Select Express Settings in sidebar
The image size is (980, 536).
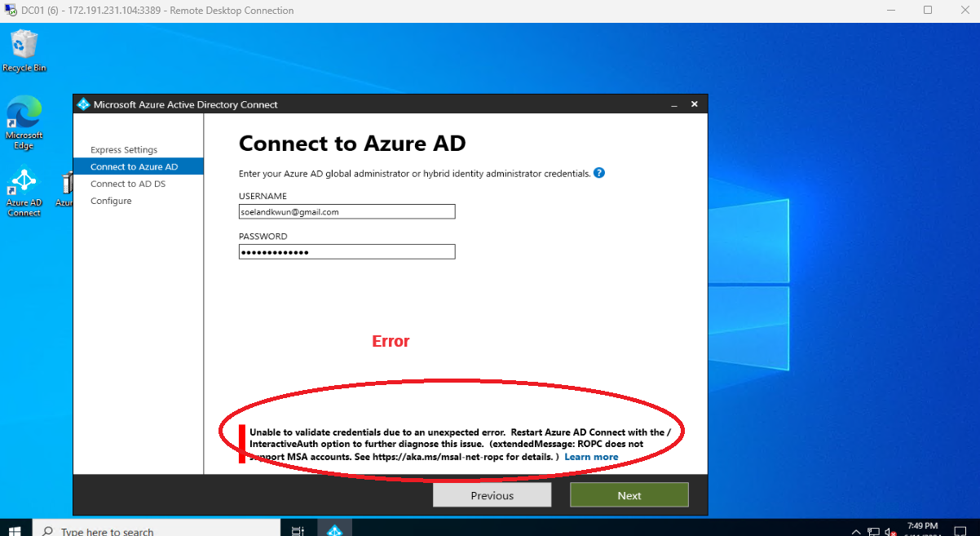pyautogui.click(x=124, y=150)
